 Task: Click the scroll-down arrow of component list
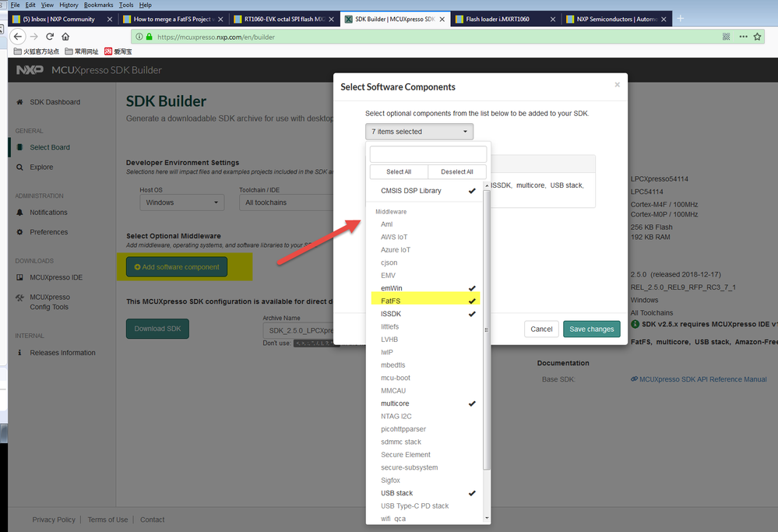coord(487,518)
